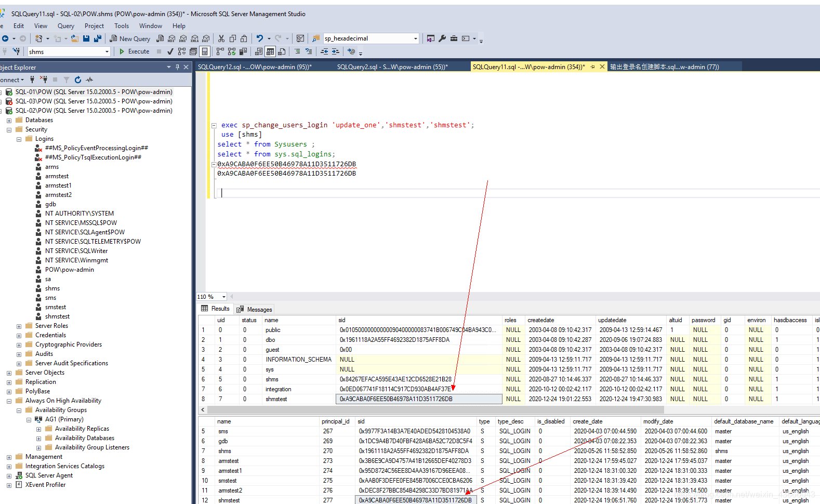Click the Find in Files icon
This screenshot has width=820, height=504.
[316, 38]
